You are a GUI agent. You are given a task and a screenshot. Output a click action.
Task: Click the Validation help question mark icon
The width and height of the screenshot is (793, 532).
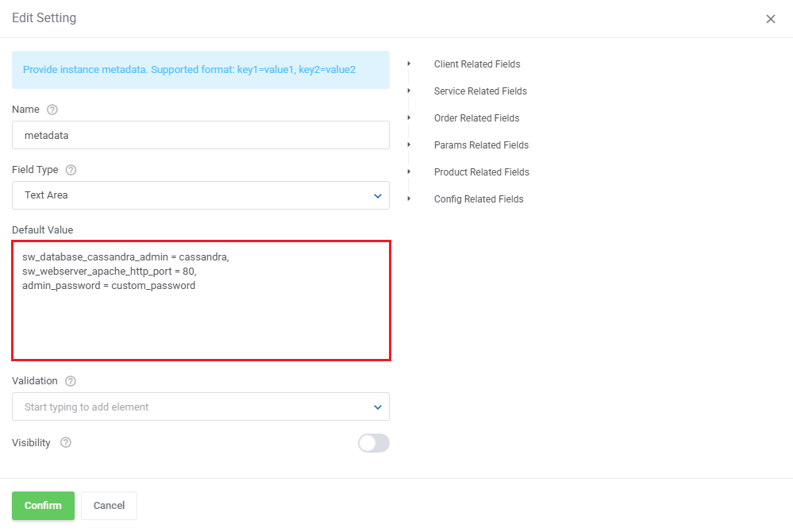click(x=71, y=381)
